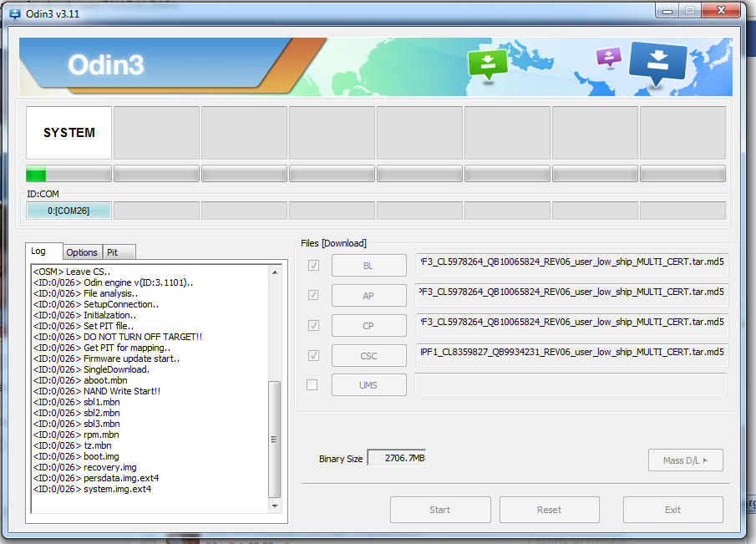Image resolution: width=756 pixels, height=544 pixels.
Task: Toggle the BL file checkbox
Action: coord(313,265)
